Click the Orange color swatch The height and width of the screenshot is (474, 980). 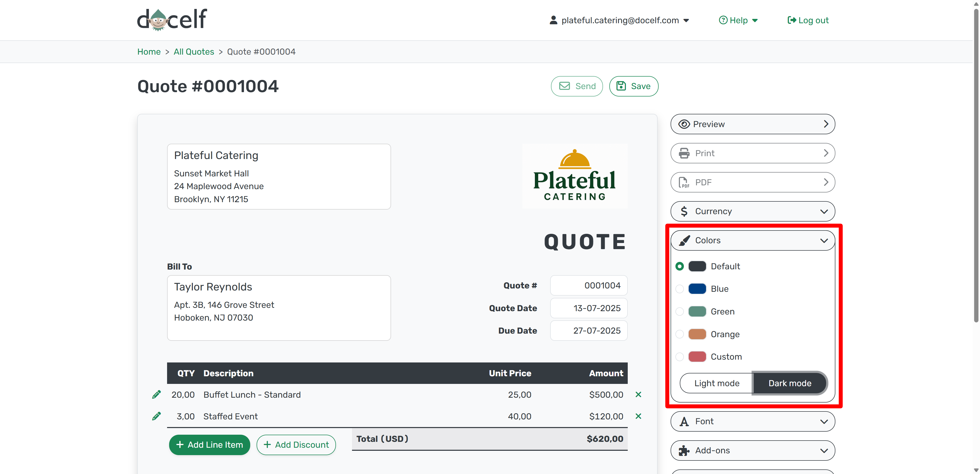click(x=697, y=334)
